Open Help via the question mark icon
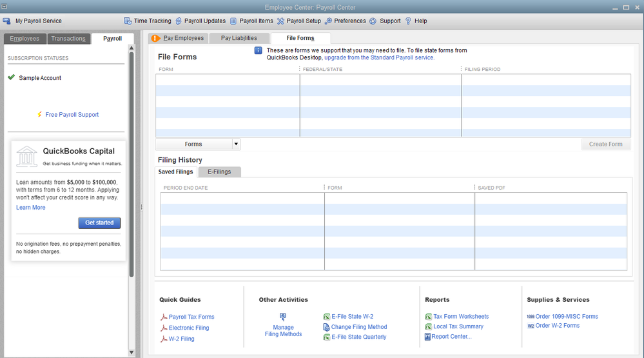 408,21
